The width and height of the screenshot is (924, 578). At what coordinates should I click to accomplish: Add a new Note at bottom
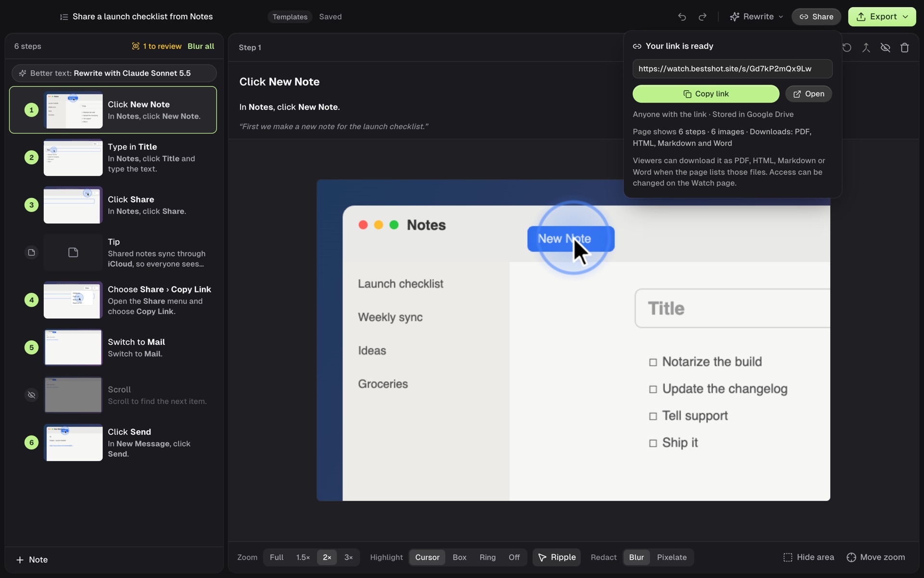pos(32,560)
